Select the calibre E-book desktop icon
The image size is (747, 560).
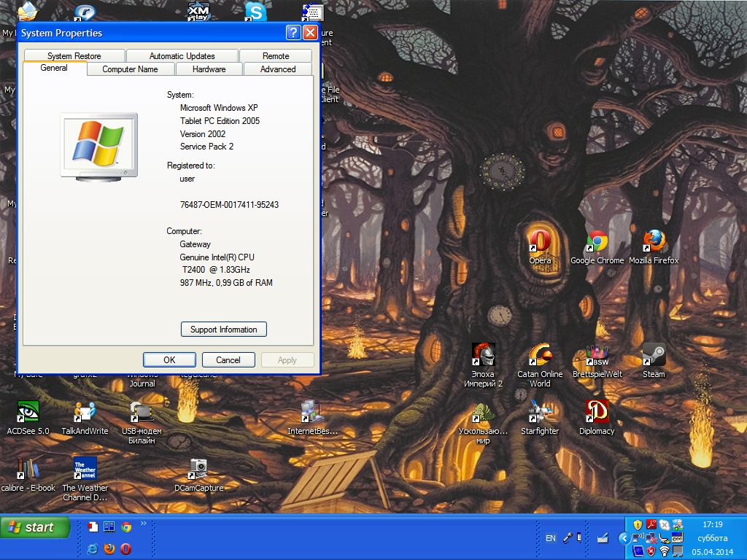point(28,474)
